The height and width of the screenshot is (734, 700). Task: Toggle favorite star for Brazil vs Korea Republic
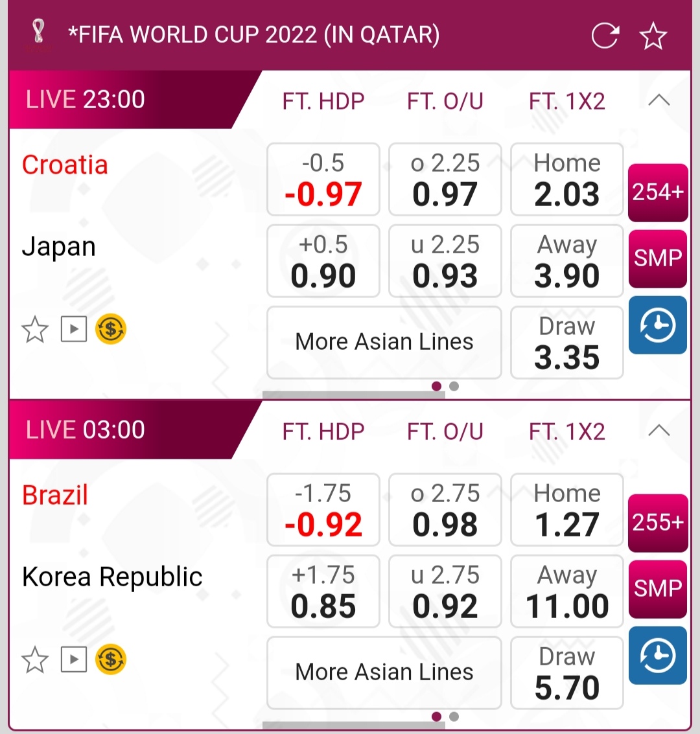click(35, 660)
